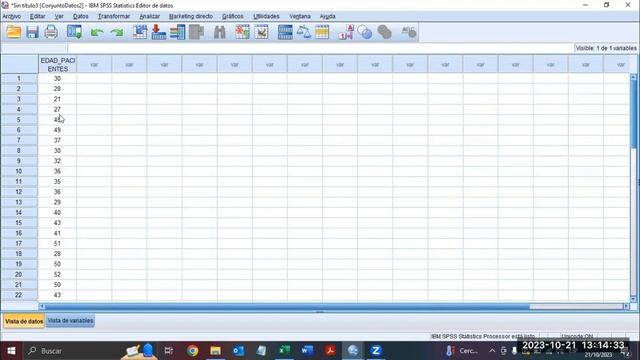Click the Go to variable icon

(159, 32)
